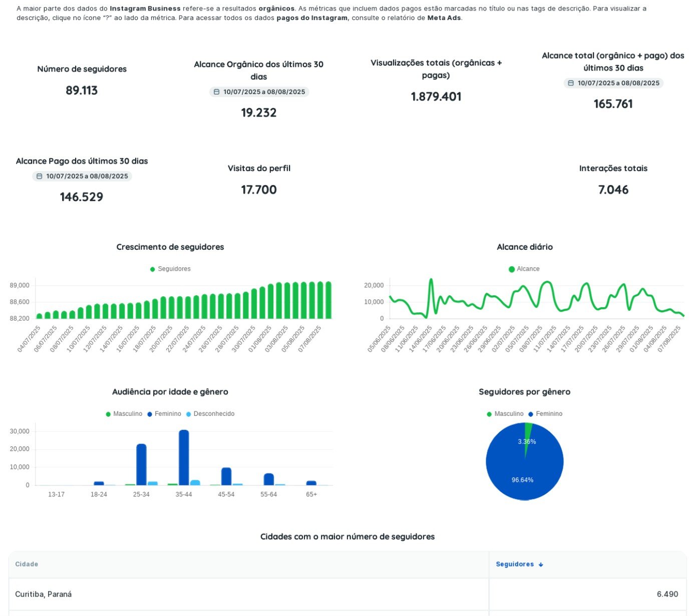Click the Interações totais value 7.046
This screenshot has height=616, width=699.
613,190
